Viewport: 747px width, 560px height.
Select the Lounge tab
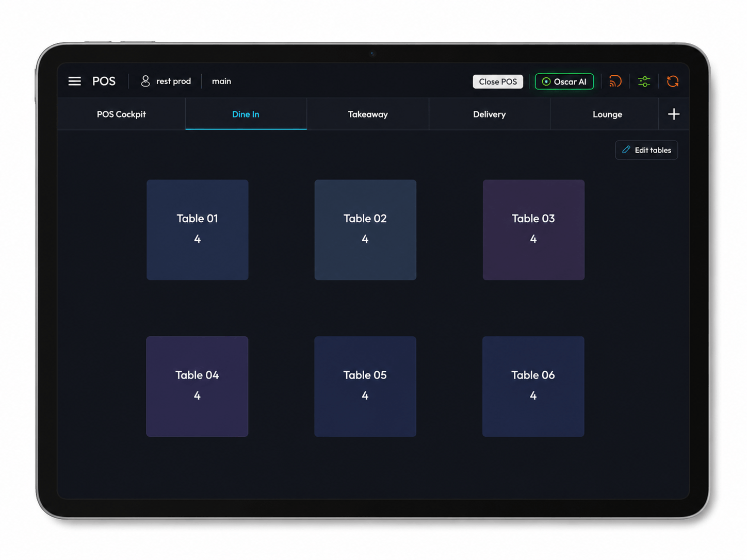[607, 114]
